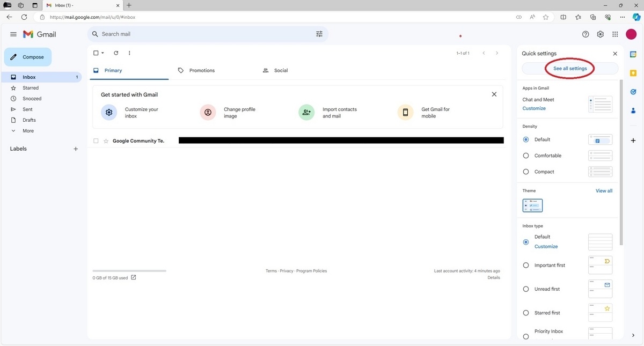Viewport: 644px width, 346px height.
Task: Go to Older page arrow
Action: pyautogui.click(x=497, y=53)
